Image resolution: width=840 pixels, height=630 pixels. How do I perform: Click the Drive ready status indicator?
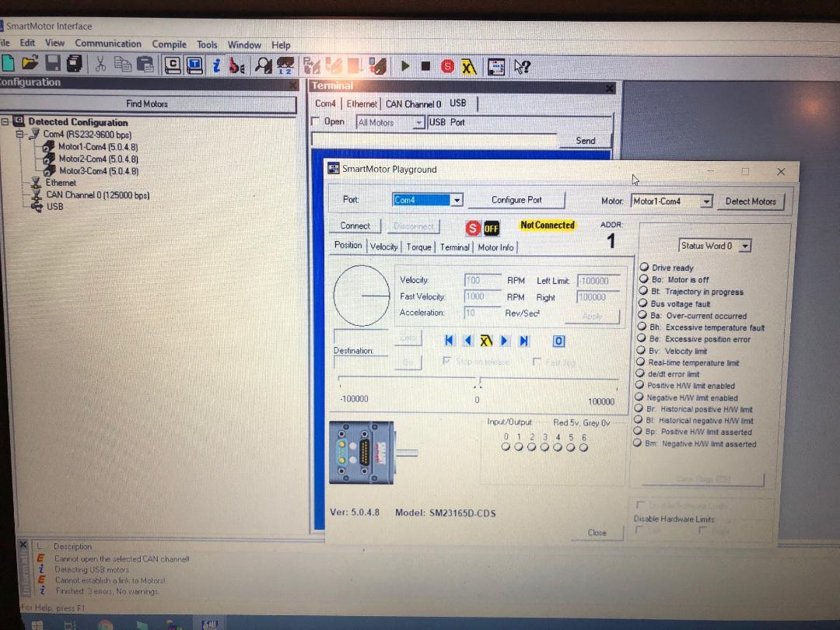point(644,267)
